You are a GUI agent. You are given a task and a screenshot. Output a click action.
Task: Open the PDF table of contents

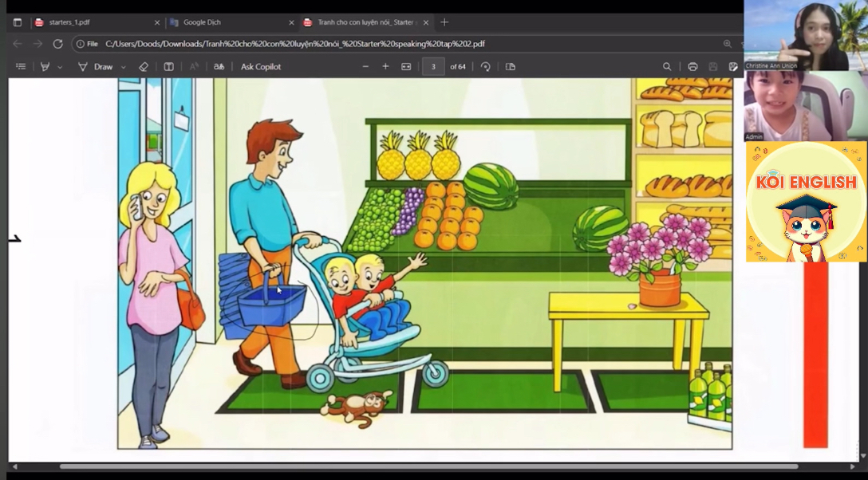tap(21, 66)
